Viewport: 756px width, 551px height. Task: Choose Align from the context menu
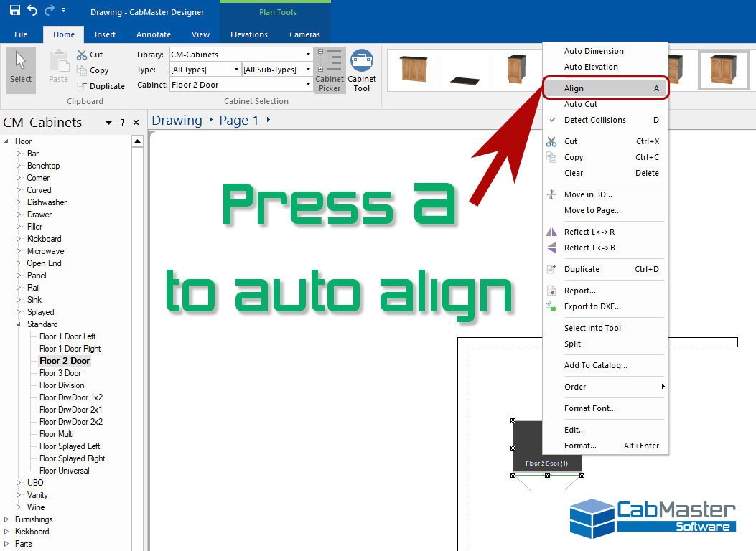click(x=605, y=88)
